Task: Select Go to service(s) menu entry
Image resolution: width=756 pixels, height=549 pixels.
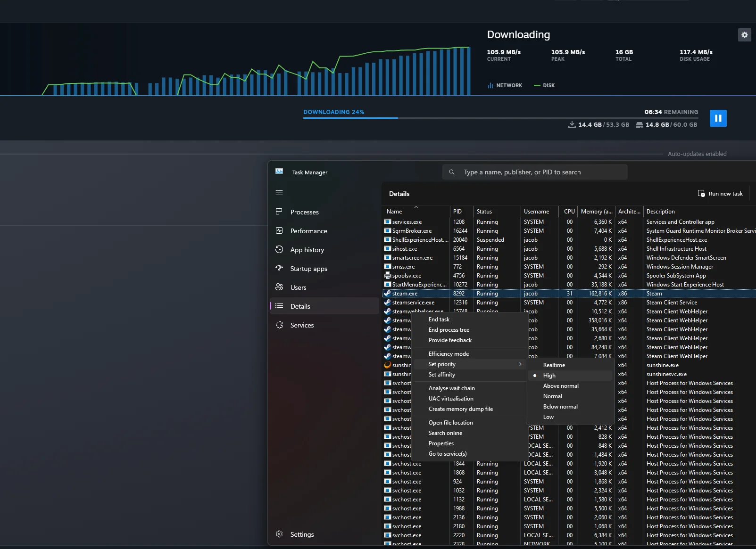Action: point(469,454)
